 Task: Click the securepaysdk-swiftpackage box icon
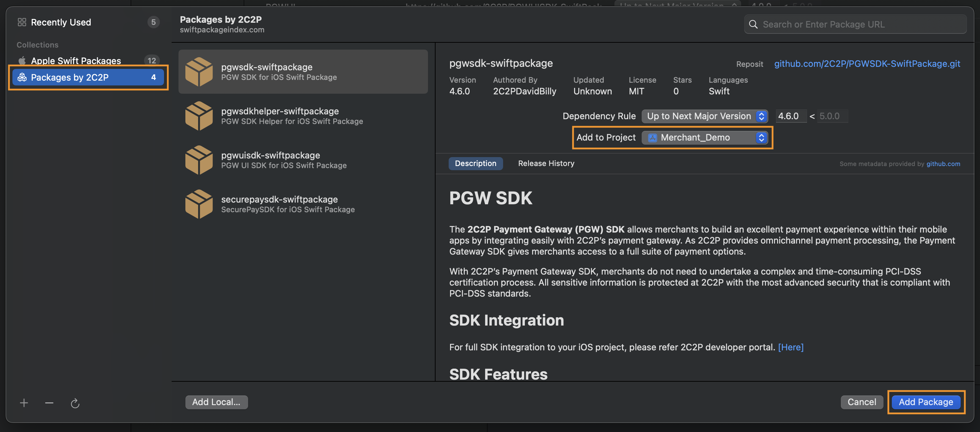(x=198, y=204)
